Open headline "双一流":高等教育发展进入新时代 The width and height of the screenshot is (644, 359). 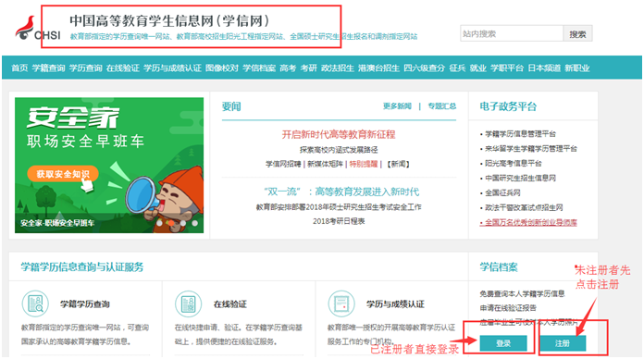click(x=341, y=192)
